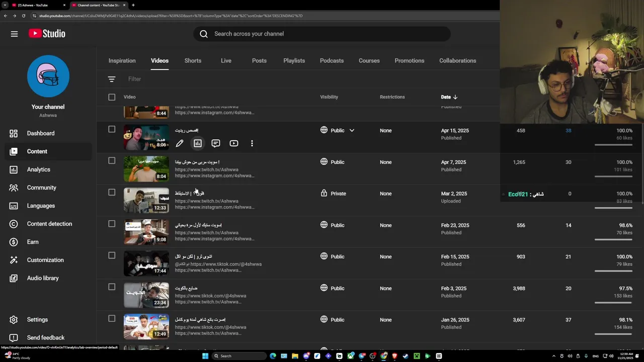Edit details pencil for Apr 15 video

click(180, 143)
